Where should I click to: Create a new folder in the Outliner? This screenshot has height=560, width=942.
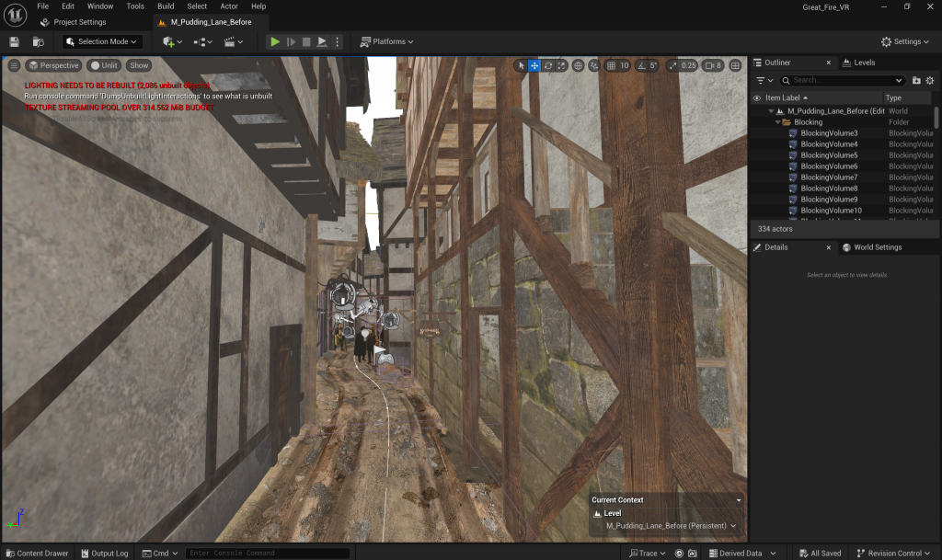[916, 80]
